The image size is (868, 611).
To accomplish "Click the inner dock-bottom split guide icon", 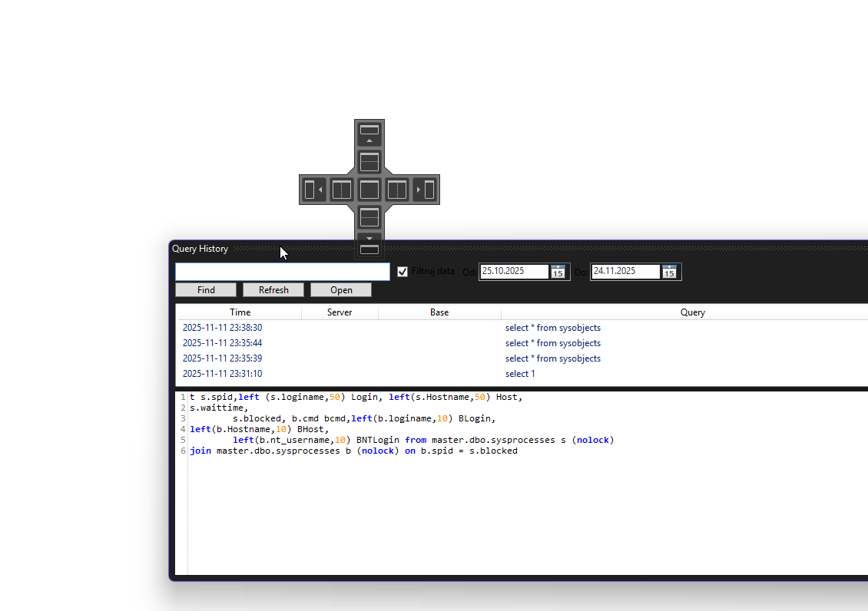I will tap(369, 217).
